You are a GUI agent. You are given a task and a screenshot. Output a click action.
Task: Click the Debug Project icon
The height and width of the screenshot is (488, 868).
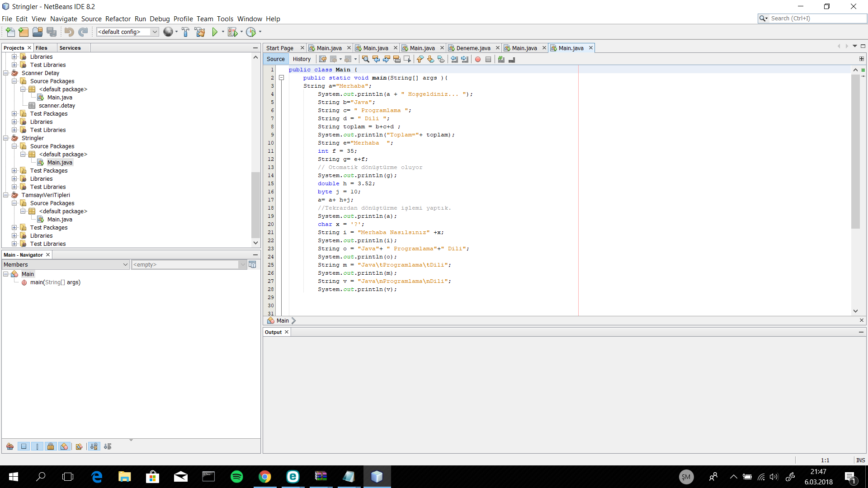pos(232,32)
